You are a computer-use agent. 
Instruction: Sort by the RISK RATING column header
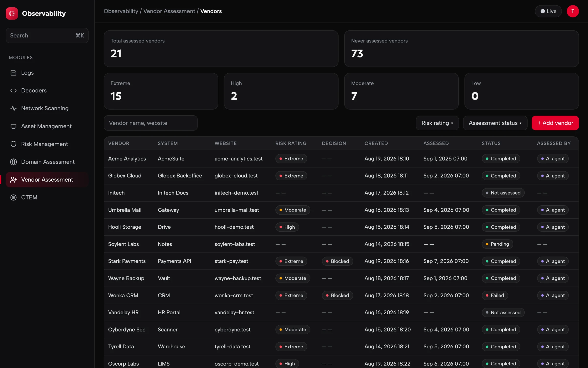coord(291,143)
